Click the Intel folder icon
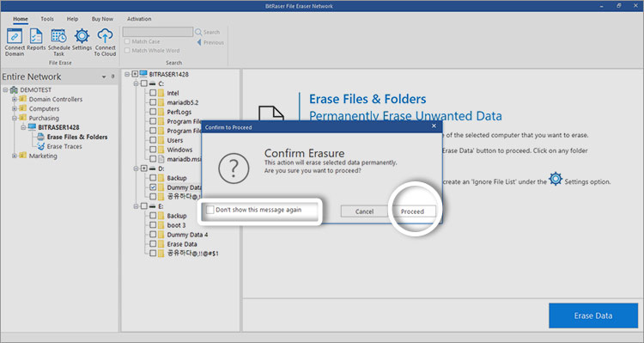The image size is (644, 343). click(x=161, y=93)
